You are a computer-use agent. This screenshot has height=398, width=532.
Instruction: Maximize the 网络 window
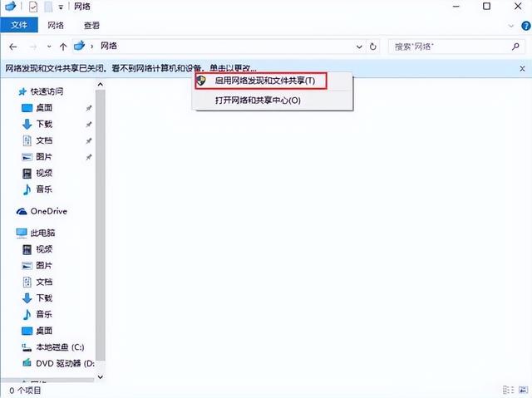point(486,7)
